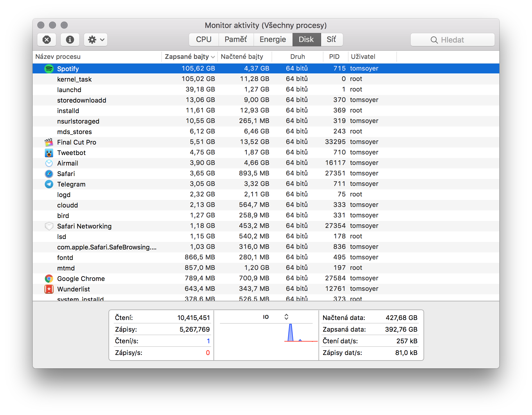Select the Safari Networking process name
This screenshot has height=415, width=532.
point(84,226)
